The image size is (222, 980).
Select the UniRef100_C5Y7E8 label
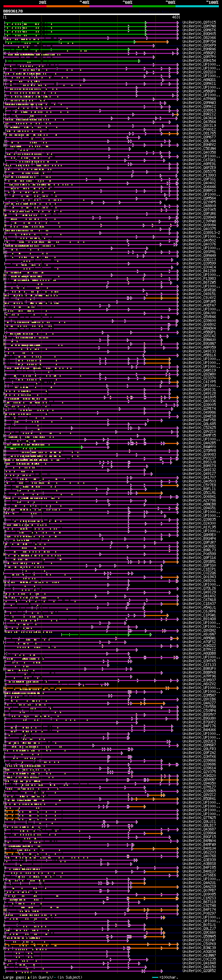(199, 485)
